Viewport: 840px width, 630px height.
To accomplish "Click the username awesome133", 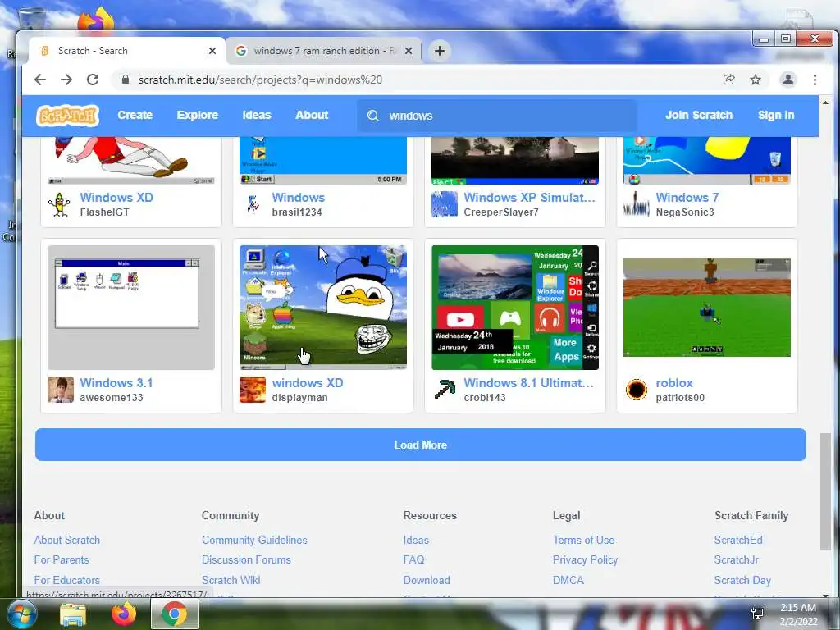I will point(112,398).
